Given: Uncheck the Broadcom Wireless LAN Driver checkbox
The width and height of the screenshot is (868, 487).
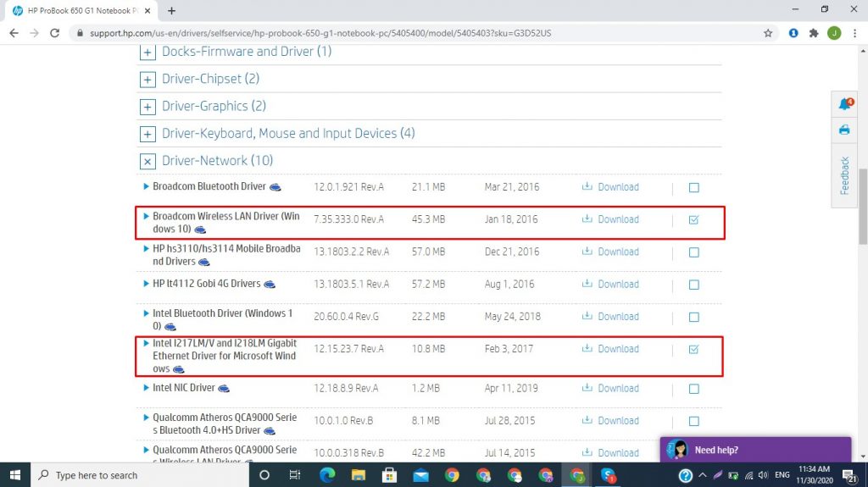Looking at the screenshot, I should click(x=693, y=220).
